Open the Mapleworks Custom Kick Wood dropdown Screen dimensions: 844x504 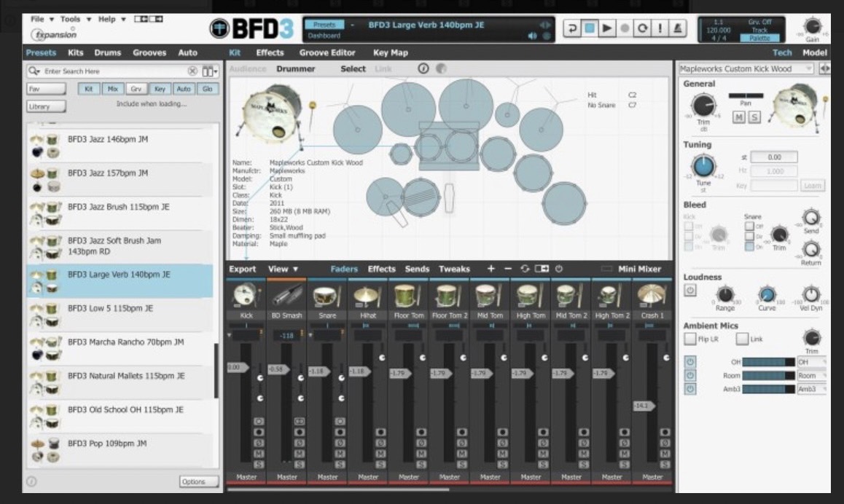[746, 68]
